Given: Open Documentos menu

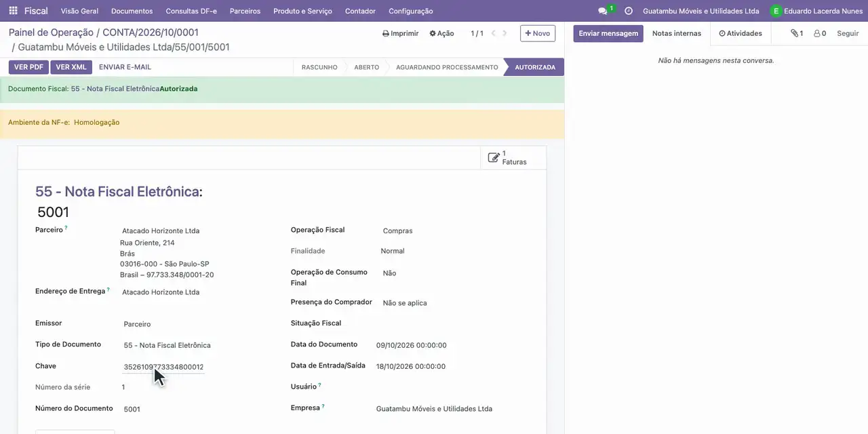Looking at the screenshot, I should point(132,11).
